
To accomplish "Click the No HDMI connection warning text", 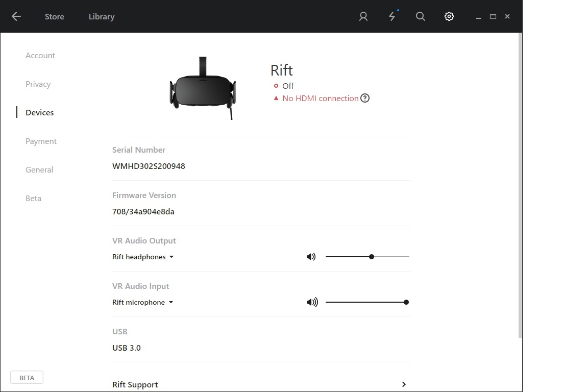I will click(320, 99).
